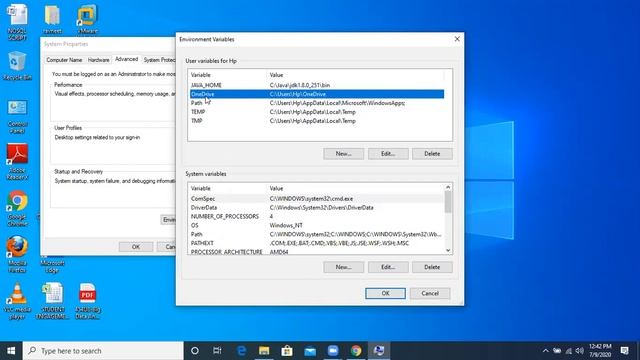The height and width of the screenshot is (360, 640).
Task: Launch Adobe Reader from the desktop
Action: point(17,162)
